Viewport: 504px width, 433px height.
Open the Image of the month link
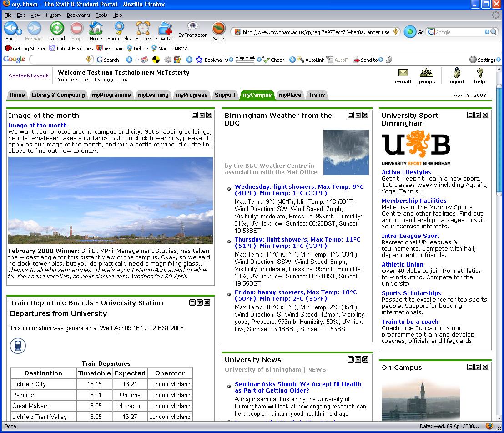tap(37, 125)
